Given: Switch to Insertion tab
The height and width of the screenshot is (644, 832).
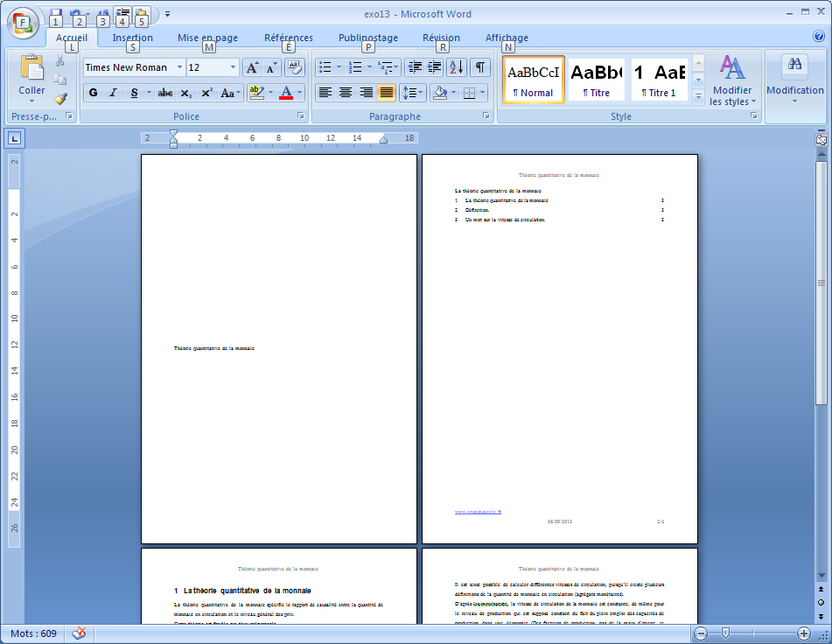Looking at the screenshot, I should pos(133,38).
